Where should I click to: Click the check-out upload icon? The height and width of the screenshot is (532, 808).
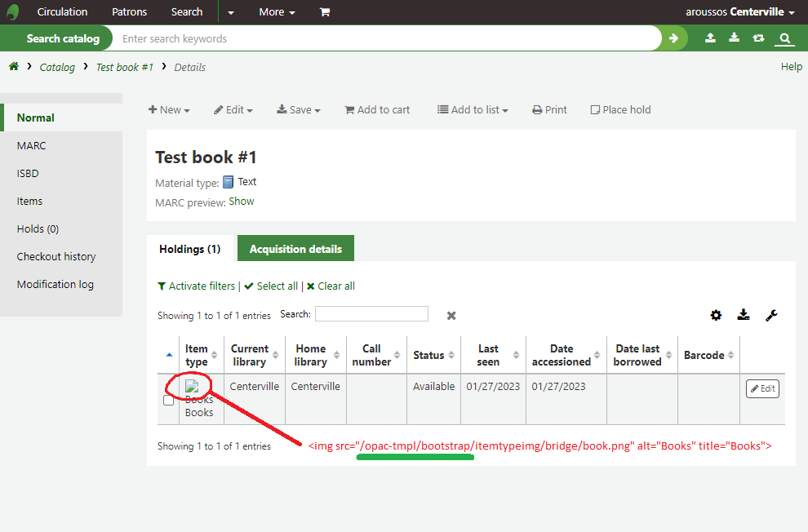(x=711, y=38)
